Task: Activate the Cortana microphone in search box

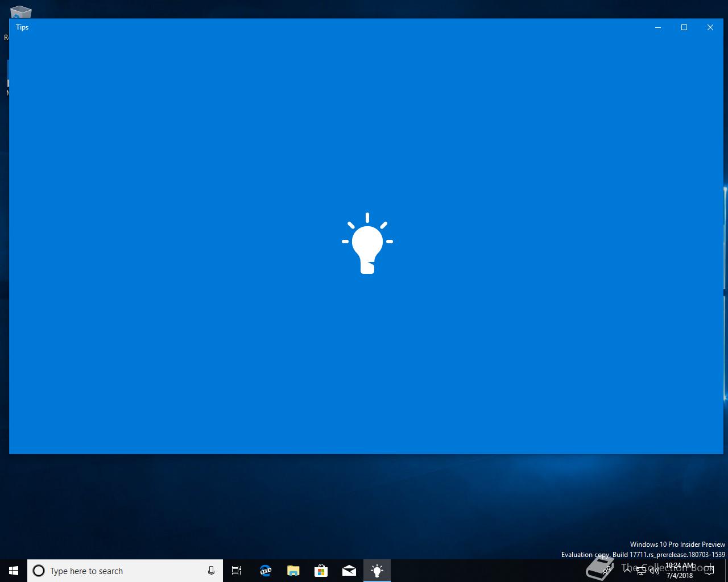Action: [x=211, y=571]
